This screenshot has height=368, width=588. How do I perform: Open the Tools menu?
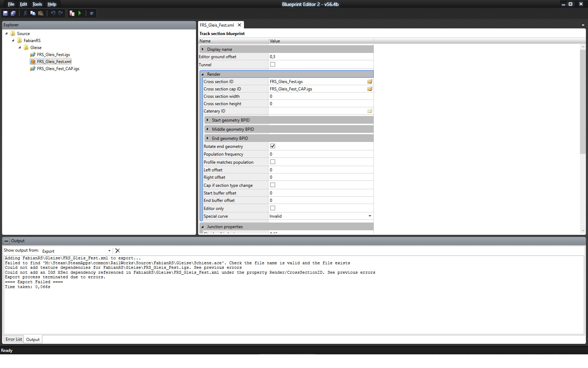coord(37,4)
